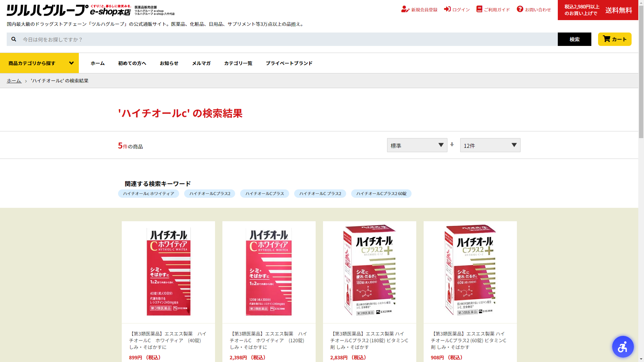
Task: Open the 標準 sort order dropdown
Action: coord(417,145)
